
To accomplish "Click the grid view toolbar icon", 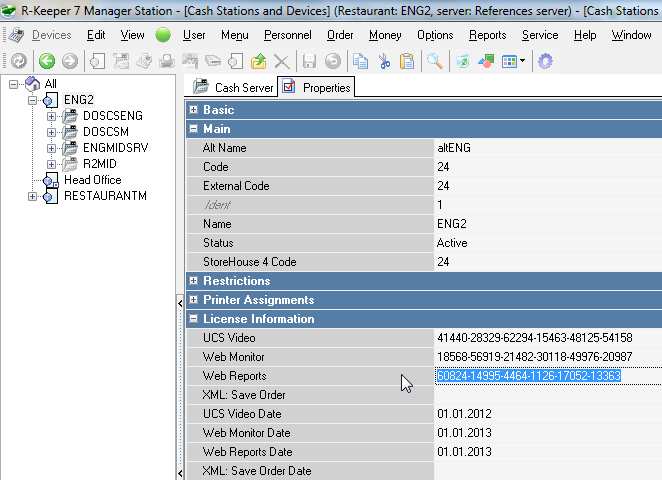I will 509,62.
